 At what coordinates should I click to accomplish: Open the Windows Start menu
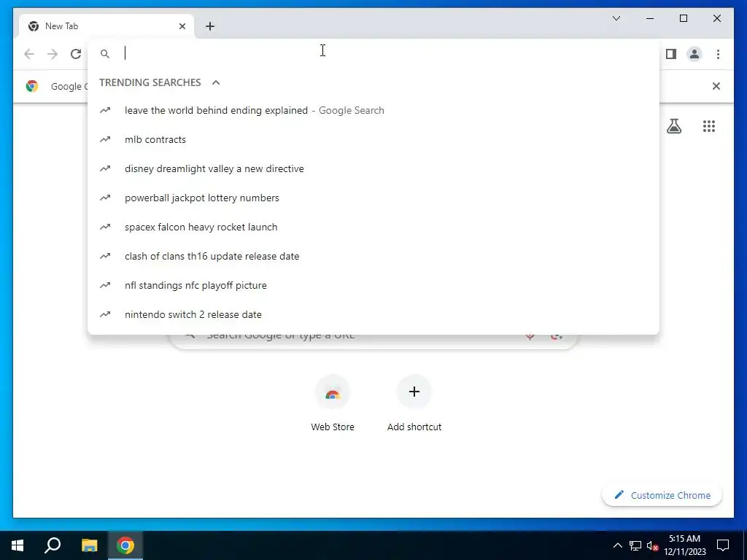point(18,545)
